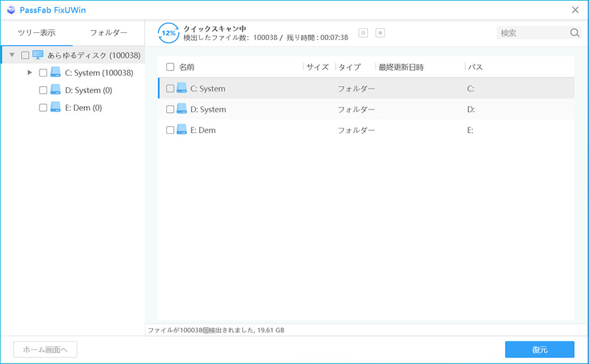589x364 pixels.
Task: Click the ホーム画面へ button
Action: [45, 349]
